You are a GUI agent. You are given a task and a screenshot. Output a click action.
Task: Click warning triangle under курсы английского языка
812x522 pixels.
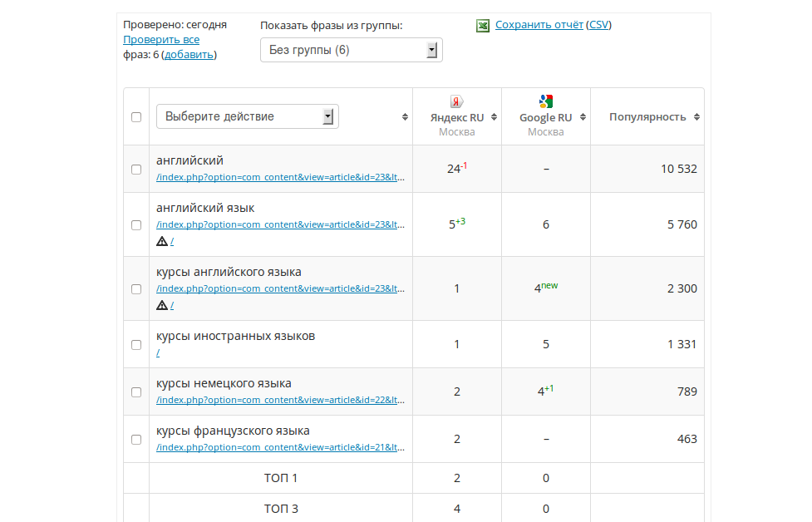click(x=162, y=305)
